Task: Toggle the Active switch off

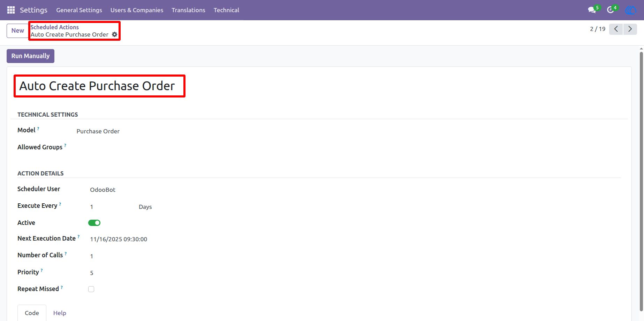Action: [94, 223]
